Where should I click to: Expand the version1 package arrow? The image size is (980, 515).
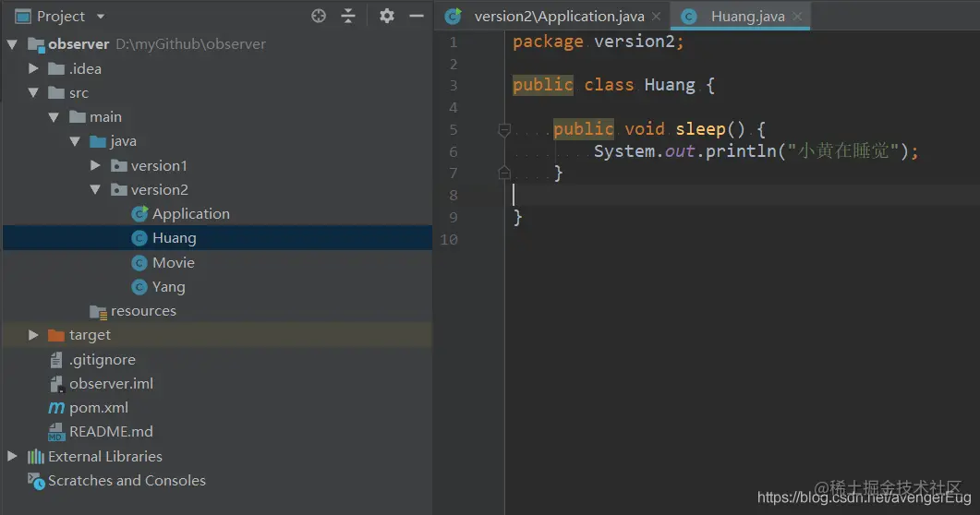(x=96, y=165)
